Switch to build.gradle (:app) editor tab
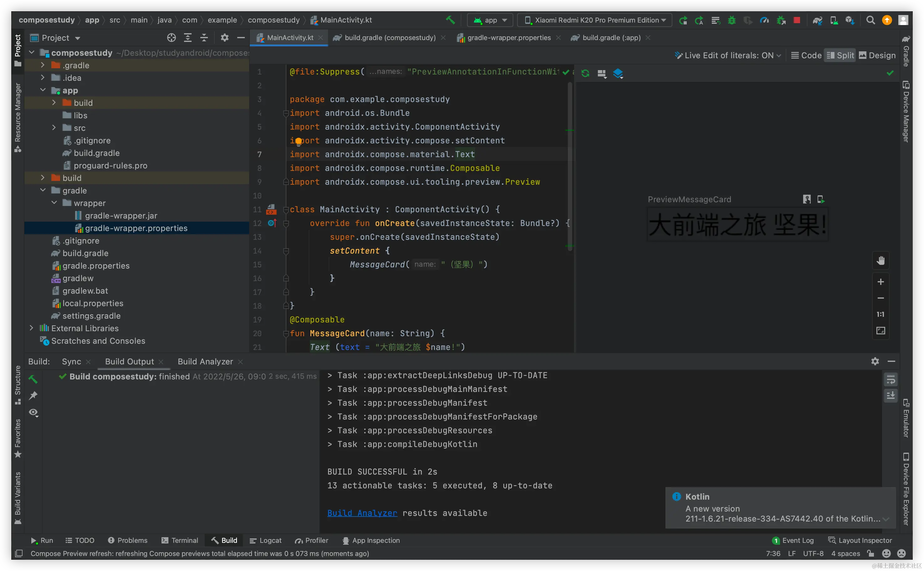 [611, 38]
